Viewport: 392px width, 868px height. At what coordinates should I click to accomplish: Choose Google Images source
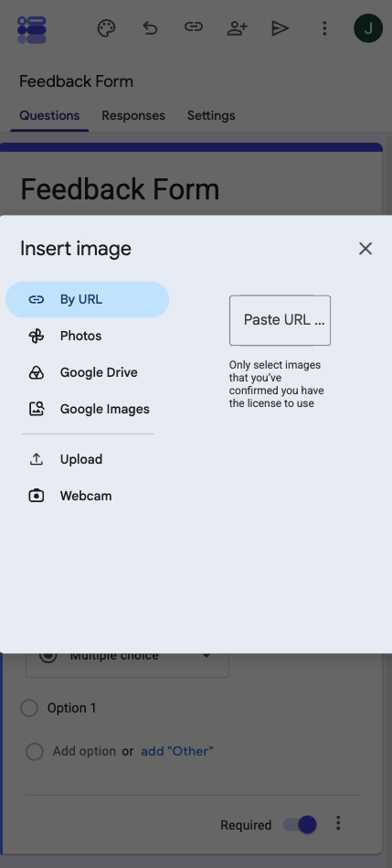pos(88,409)
